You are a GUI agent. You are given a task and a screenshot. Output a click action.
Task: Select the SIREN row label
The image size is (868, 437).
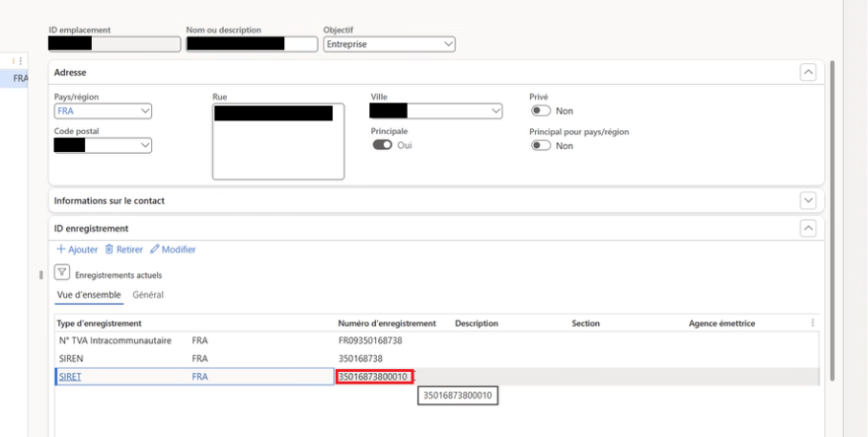[71, 359]
